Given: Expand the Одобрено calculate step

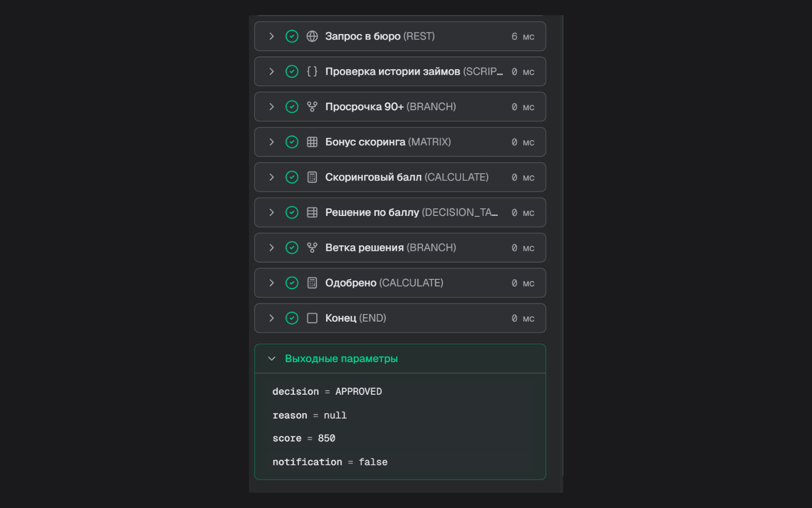Looking at the screenshot, I should (x=272, y=283).
